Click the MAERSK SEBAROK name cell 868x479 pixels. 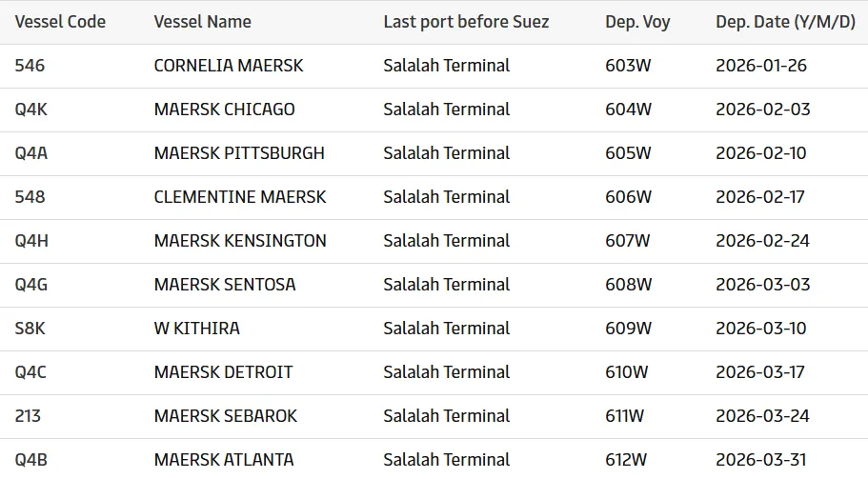[x=226, y=416]
